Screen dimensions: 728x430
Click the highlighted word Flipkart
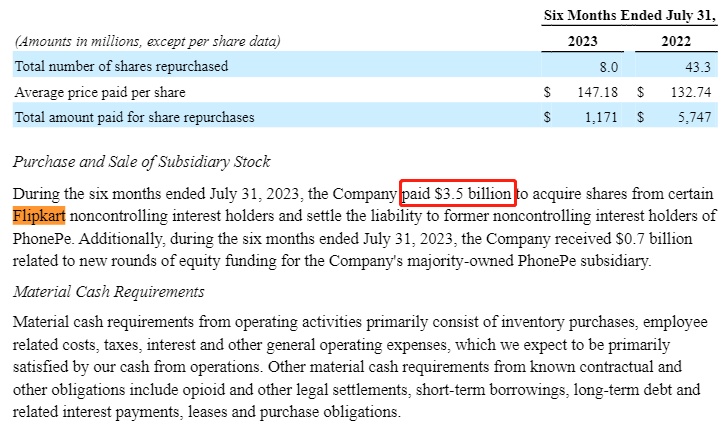39,215
